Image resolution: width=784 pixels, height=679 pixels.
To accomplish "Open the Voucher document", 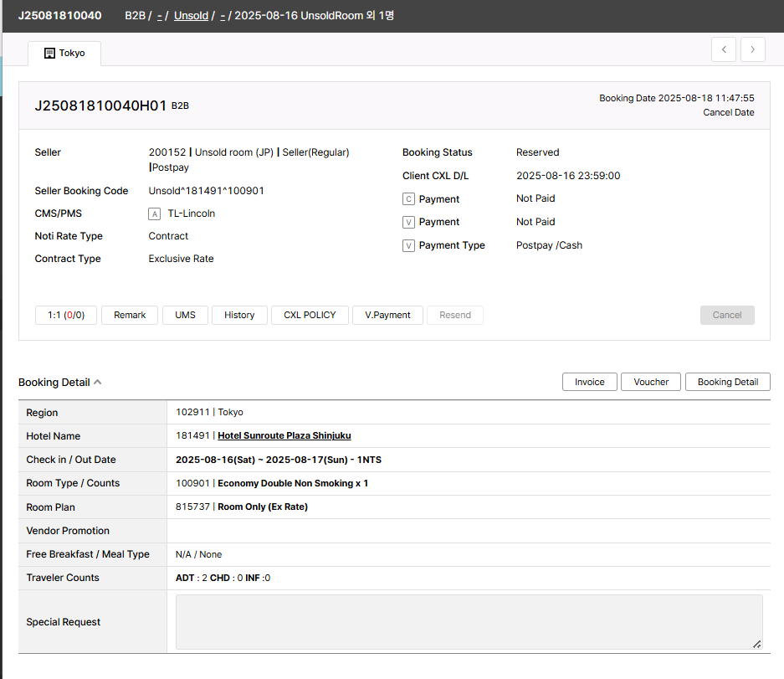I will pyautogui.click(x=651, y=382).
